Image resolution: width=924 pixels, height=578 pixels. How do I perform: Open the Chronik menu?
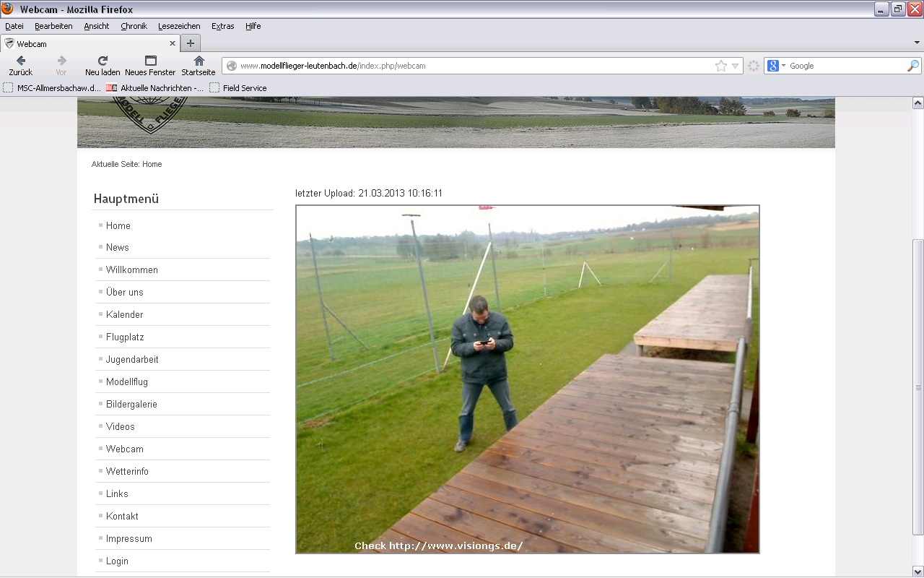pyautogui.click(x=134, y=26)
